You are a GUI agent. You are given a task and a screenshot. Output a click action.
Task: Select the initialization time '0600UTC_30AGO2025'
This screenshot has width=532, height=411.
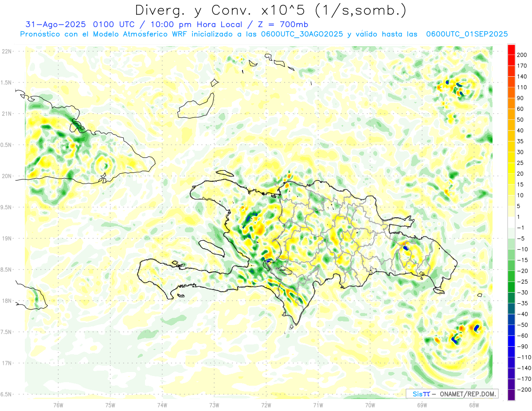pyautogui.click(x=302, y=34)
